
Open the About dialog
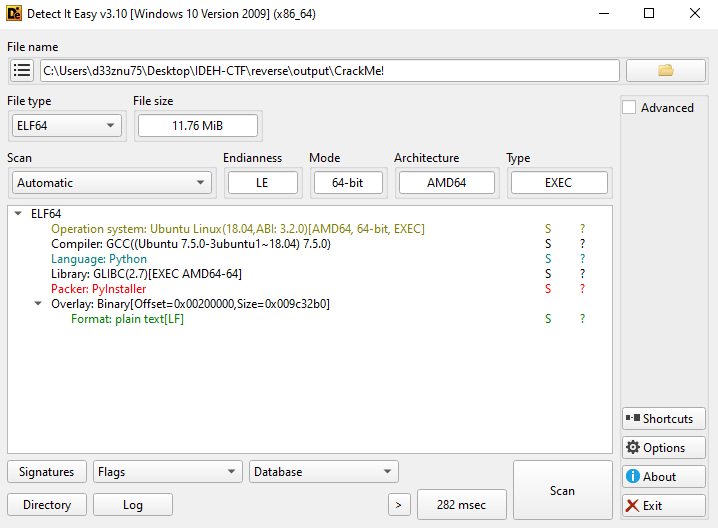coord(664,477)
